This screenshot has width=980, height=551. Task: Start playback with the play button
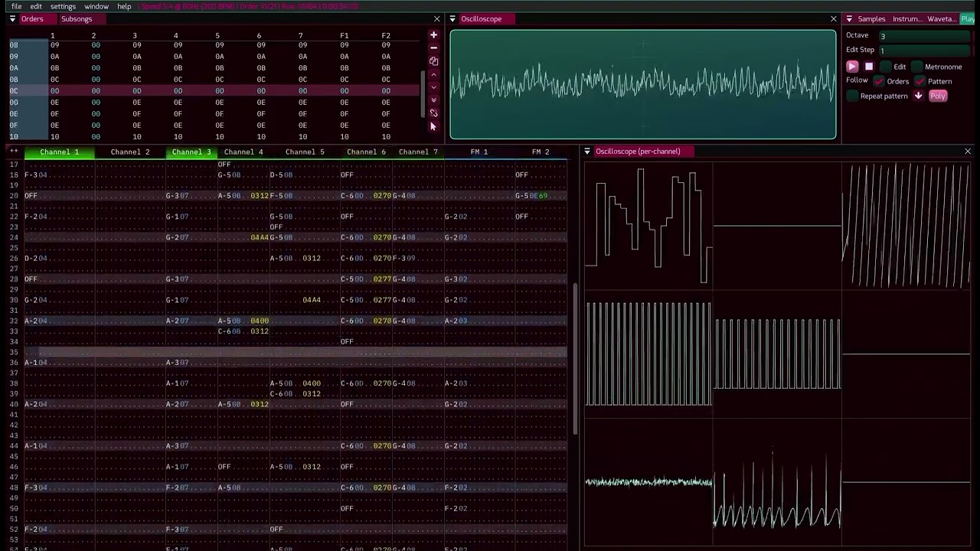pos(852,67)
